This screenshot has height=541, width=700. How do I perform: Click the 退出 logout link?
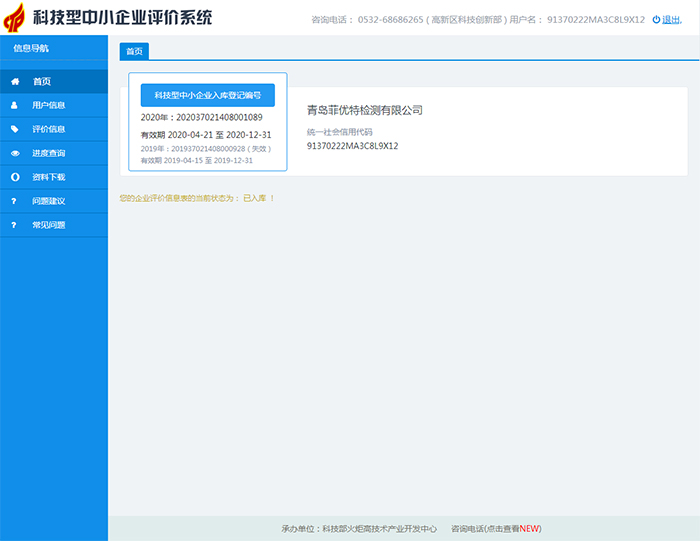coord(671,20)
